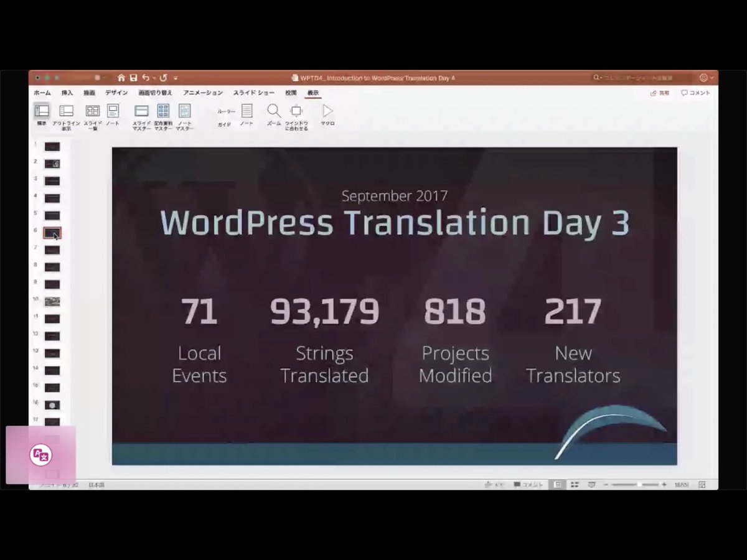The height and width of the screenshot is (560, 747).
Task: Toggle comments (コメント) in status bar
Action: coord(529,485)
